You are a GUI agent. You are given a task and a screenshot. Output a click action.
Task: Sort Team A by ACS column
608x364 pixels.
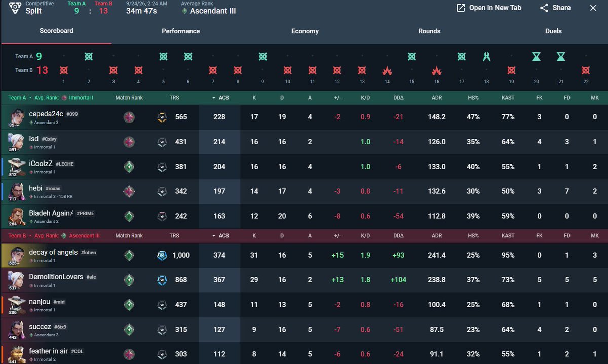coord(220,97)
